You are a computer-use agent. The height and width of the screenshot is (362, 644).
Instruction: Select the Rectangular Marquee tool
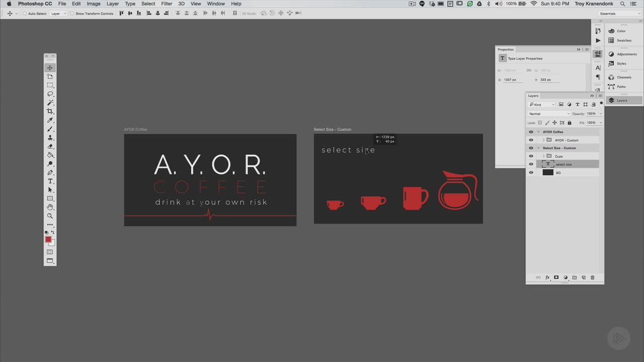(x=50, y=85)
